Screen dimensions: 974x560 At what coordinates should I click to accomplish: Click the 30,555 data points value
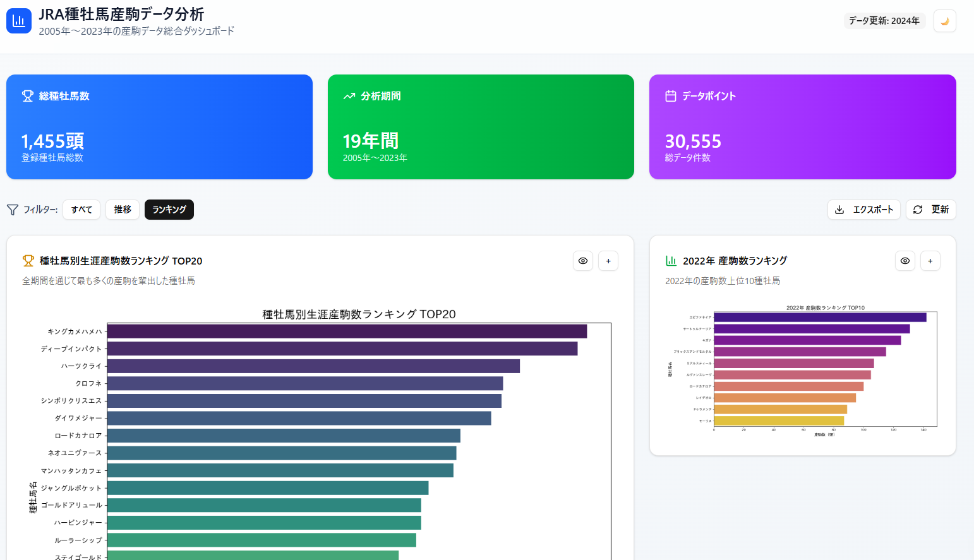tap(693, 141)
